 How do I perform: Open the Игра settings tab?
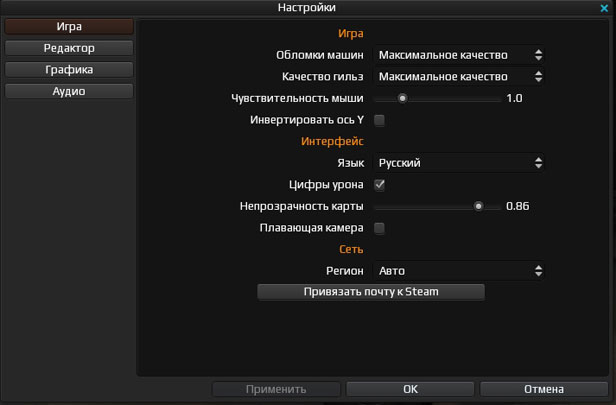pos(69,27)
